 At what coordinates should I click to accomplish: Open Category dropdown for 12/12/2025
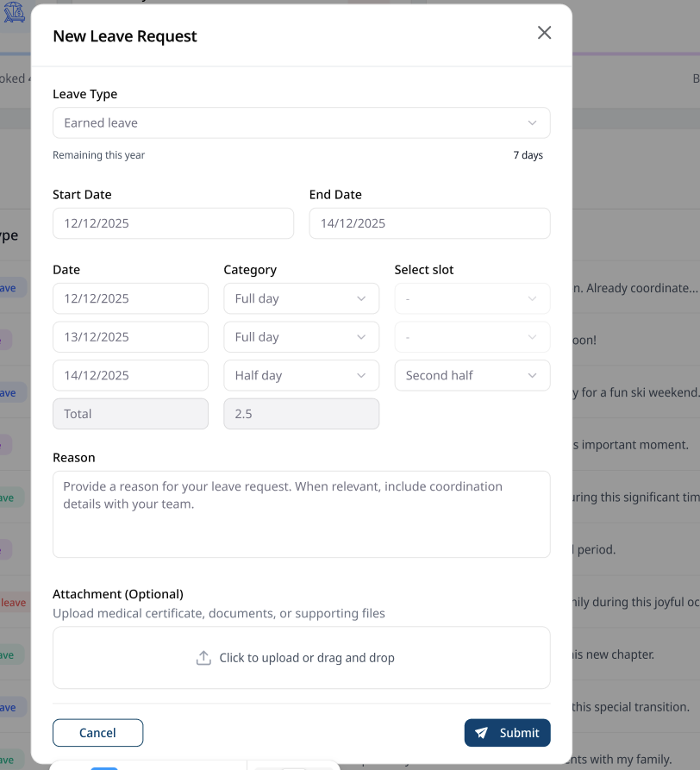[301, 299]
